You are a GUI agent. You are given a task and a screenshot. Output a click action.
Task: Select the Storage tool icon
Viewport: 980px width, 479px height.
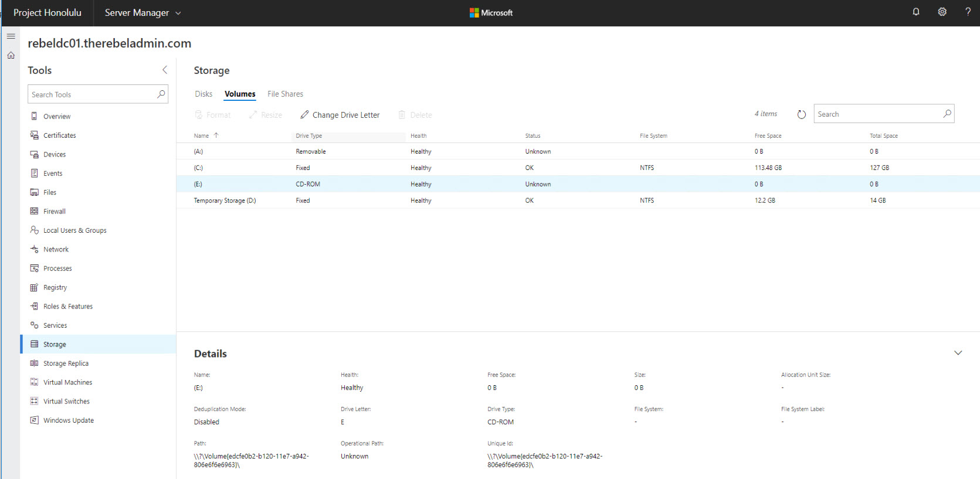tap(34, 344)
